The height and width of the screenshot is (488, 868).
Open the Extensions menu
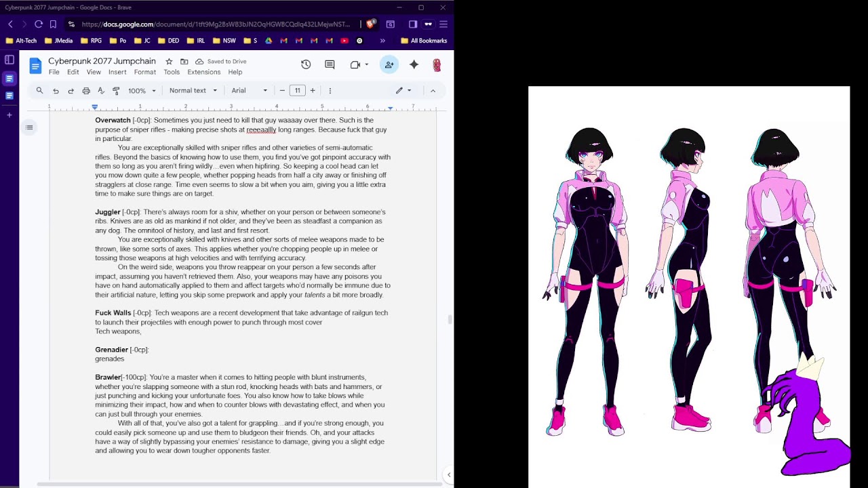(203, 72)
